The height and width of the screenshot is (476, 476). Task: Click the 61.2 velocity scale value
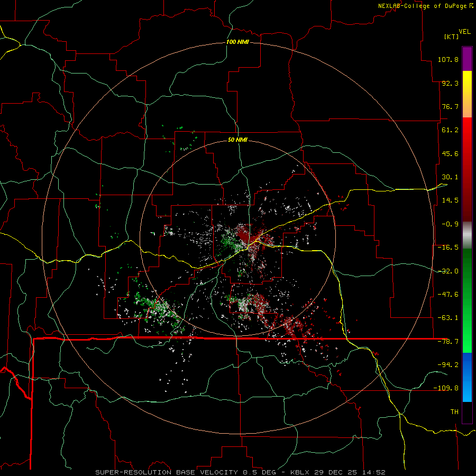click(x=450, y=130)
